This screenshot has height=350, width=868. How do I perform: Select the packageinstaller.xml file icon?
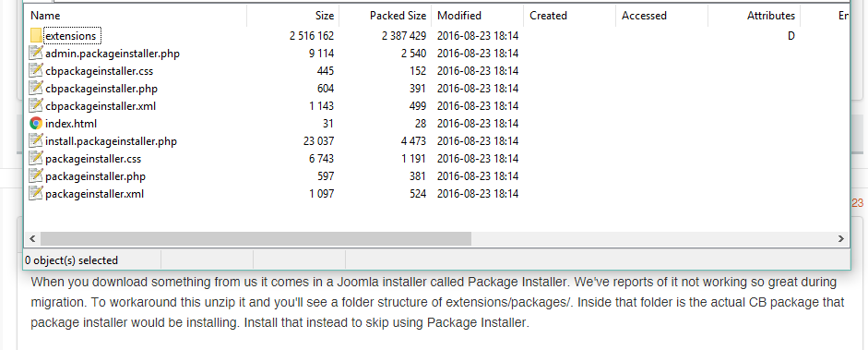coord(36,194)
